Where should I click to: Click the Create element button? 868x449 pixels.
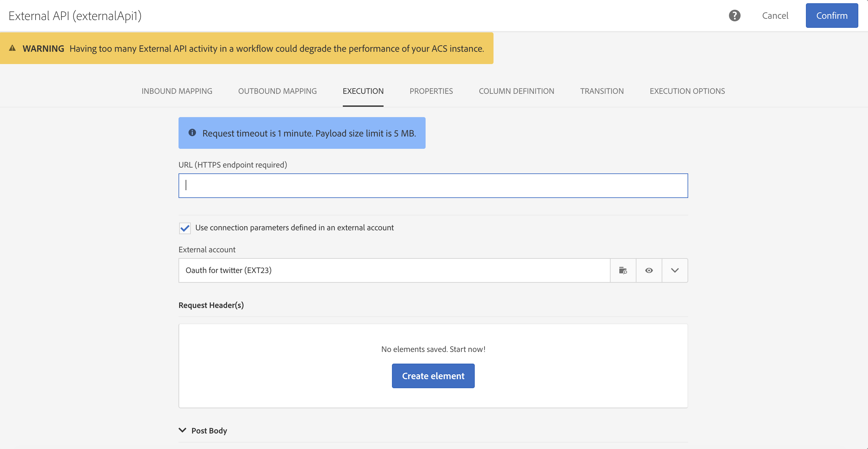coord(433,376)
